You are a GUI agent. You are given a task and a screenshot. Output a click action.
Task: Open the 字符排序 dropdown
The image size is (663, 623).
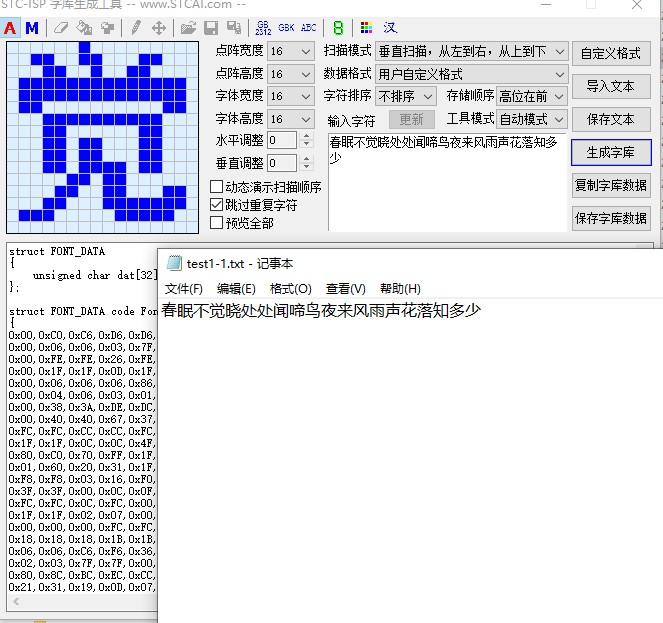pyautogui.click(x=405, y=96)
